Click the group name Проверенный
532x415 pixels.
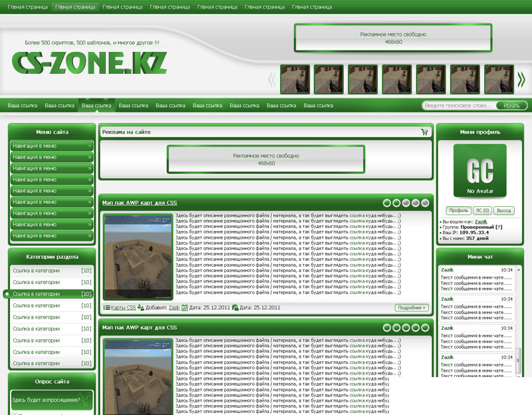click(477, 227)
